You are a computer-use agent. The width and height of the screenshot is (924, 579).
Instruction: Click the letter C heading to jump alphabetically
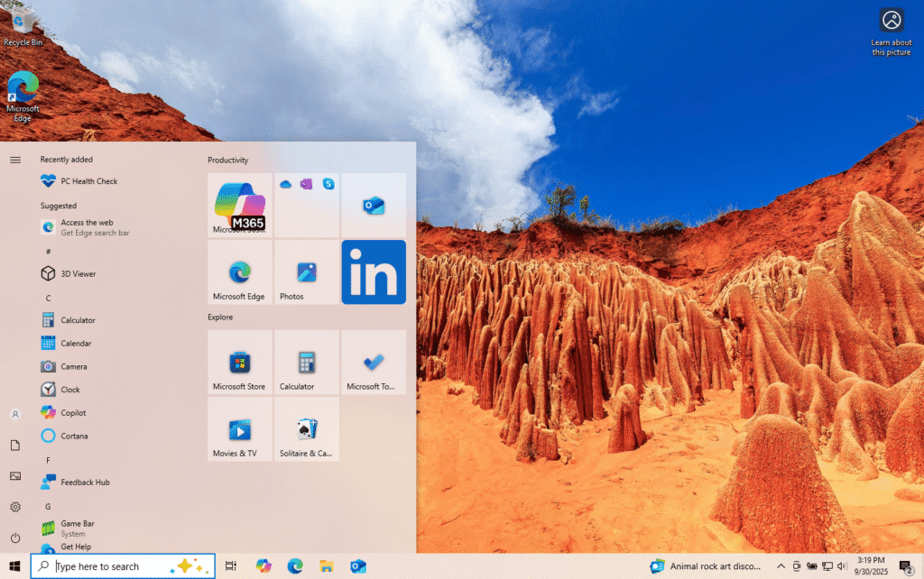(x=47, y=298)
